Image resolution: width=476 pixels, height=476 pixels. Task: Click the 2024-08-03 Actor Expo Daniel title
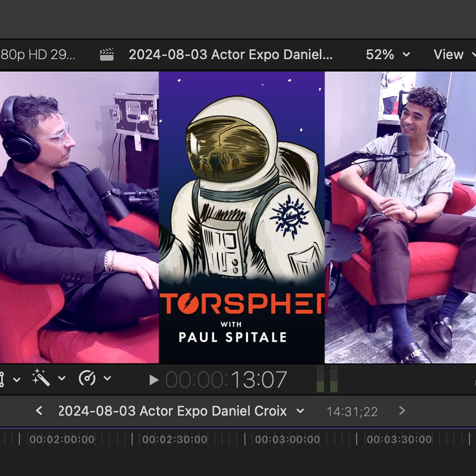[x=231, y=54]
